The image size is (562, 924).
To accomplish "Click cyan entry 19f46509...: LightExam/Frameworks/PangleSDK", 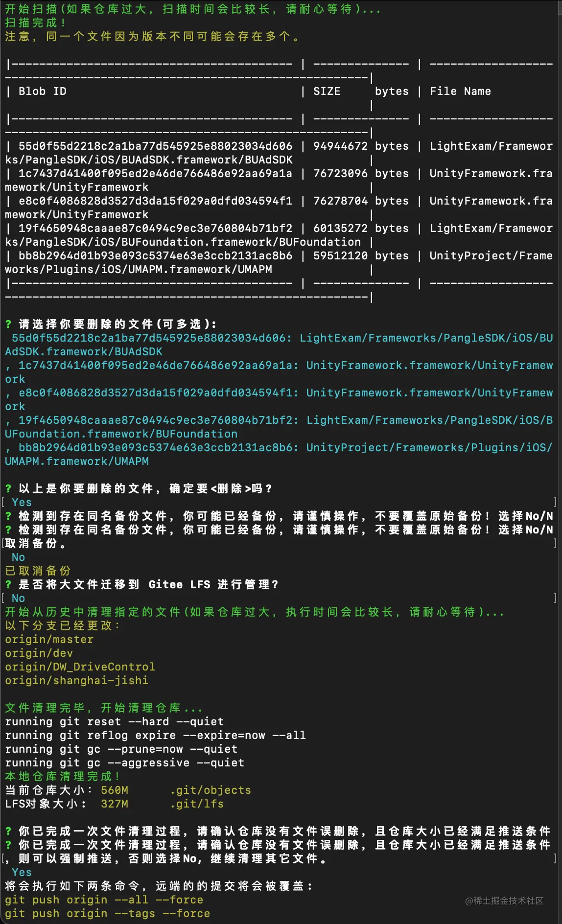I will coord(279,427).
